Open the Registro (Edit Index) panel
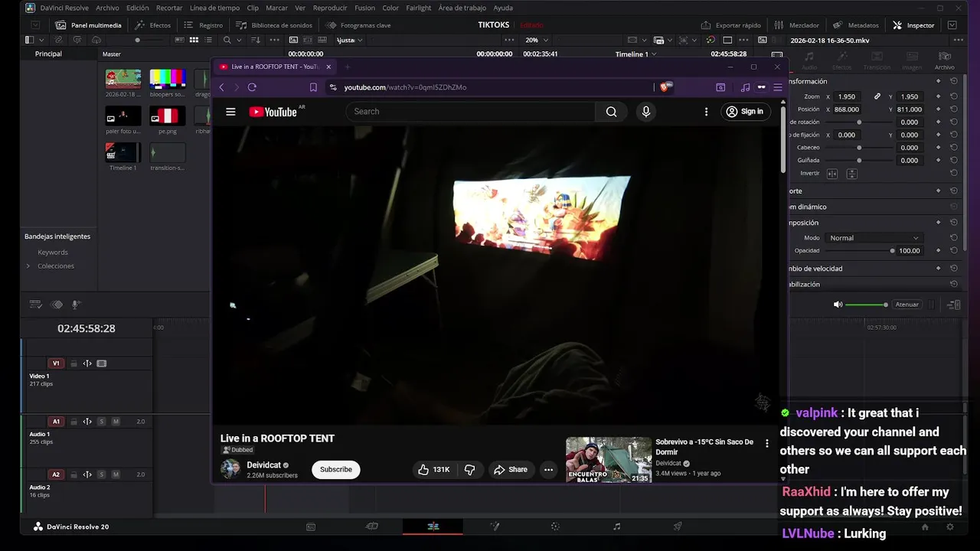The width and height of the screenshot is (980, 551). (x=204, y=25)
